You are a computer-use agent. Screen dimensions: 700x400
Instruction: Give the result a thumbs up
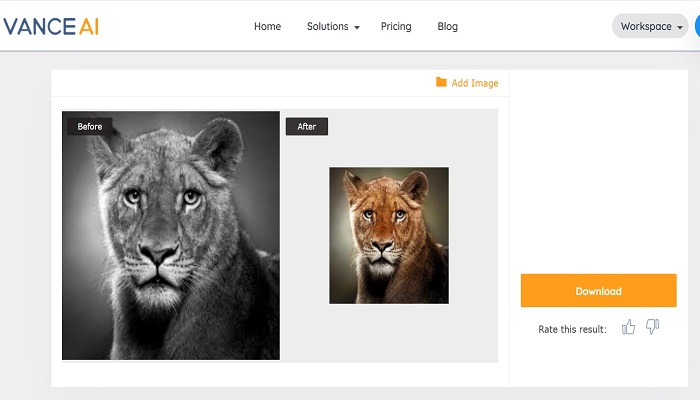pos(628,327)
